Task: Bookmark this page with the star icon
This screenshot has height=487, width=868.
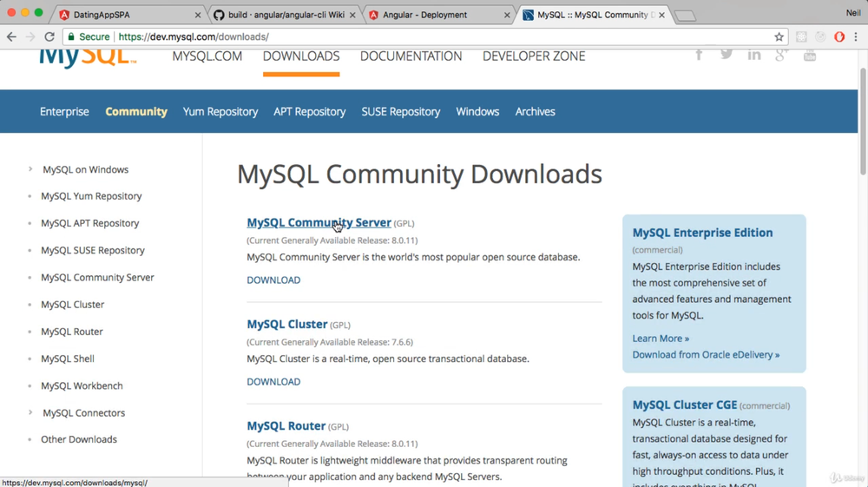Action: pos(779,37)
